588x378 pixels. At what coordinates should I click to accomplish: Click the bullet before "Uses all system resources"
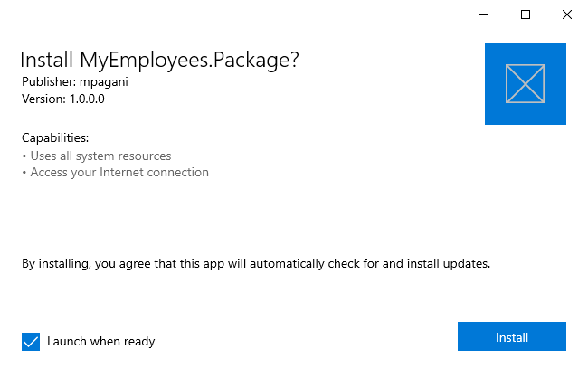[x=24, y=156]
